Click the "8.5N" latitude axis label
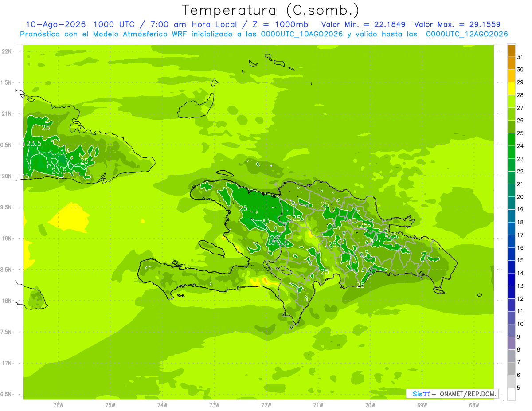 6,270
